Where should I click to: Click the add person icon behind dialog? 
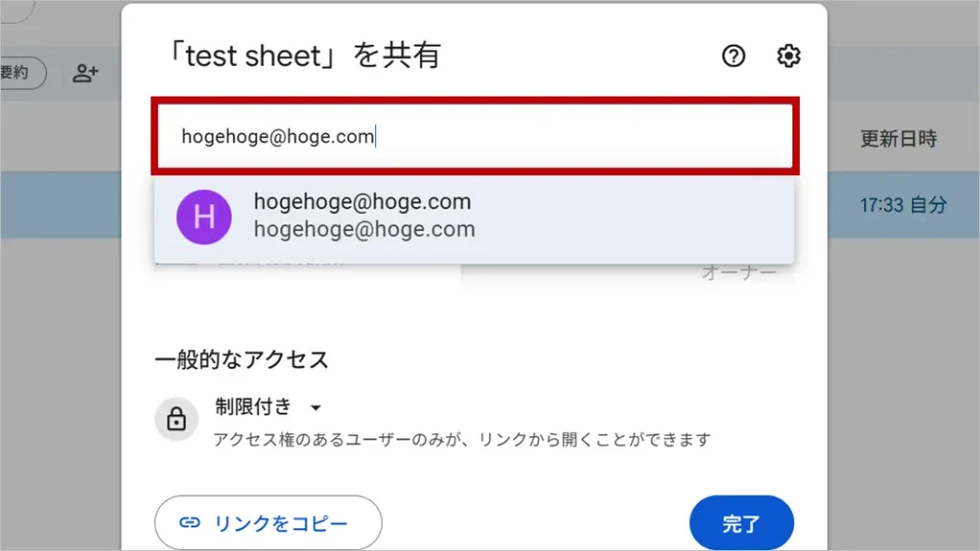point(86,73)
